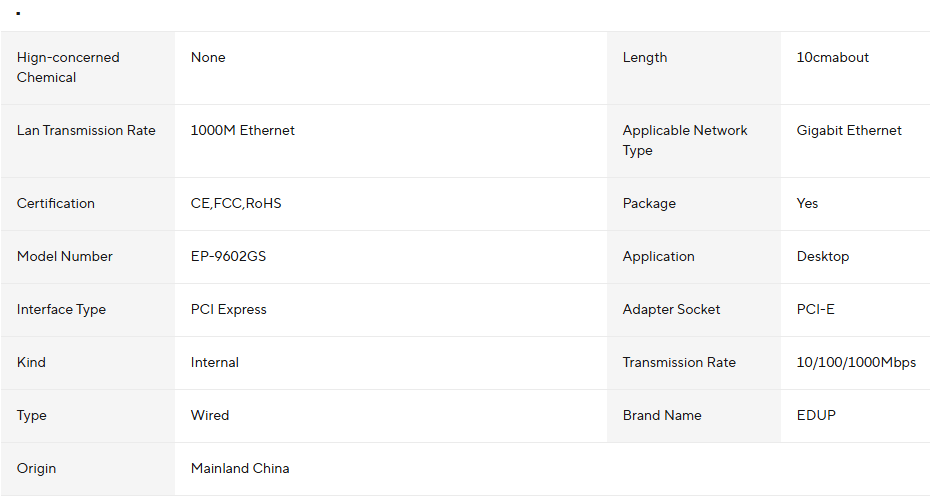Click the "PCI Express" value text
The height and width of the screenshot is (503, 930).
click(229, 309)
